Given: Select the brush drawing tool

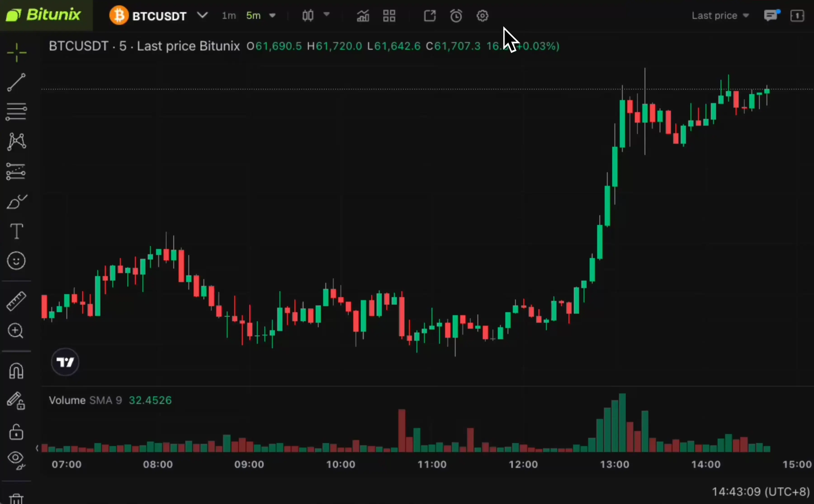Looking at the screenshot, I should click(x=16, y=202).
